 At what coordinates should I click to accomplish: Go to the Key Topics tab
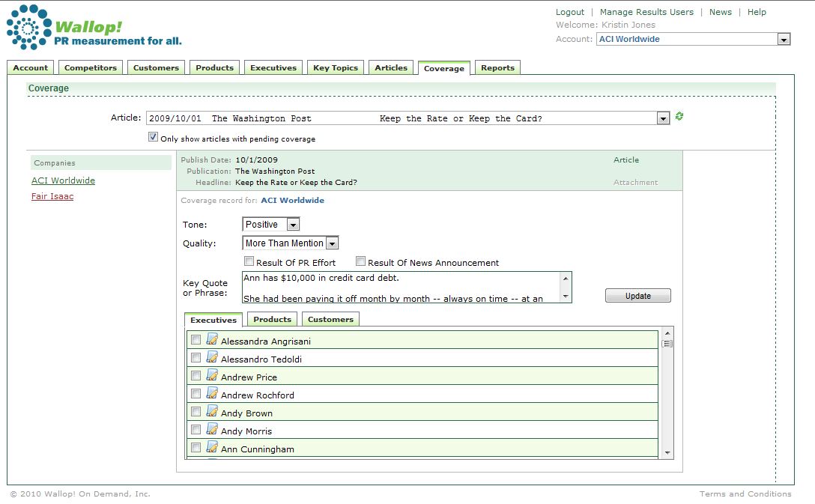[x=336, y=67]
